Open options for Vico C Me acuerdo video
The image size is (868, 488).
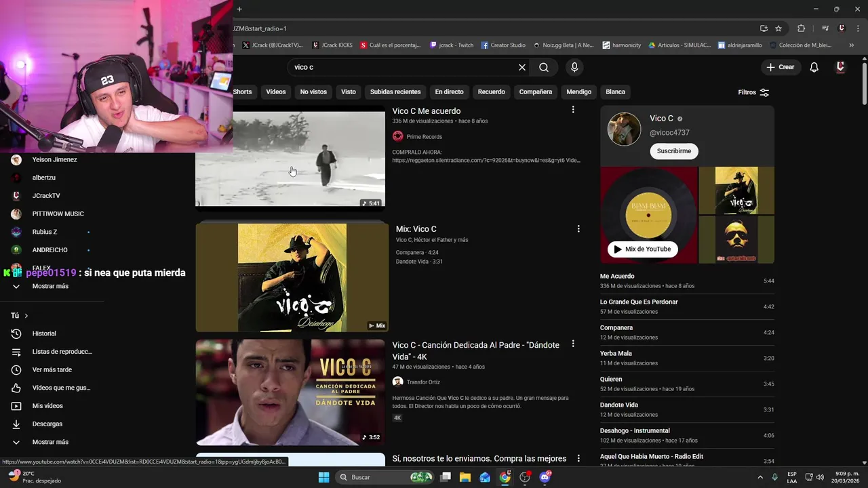click(x=573, y=110)
